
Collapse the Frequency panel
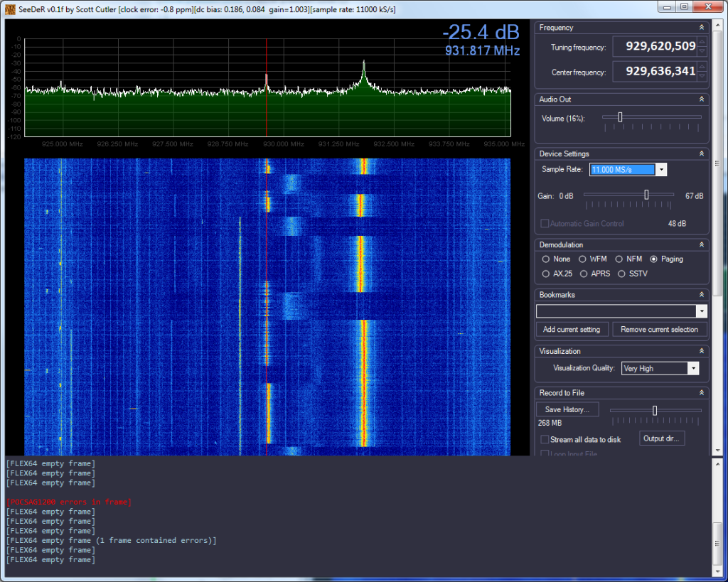(701, 28)
